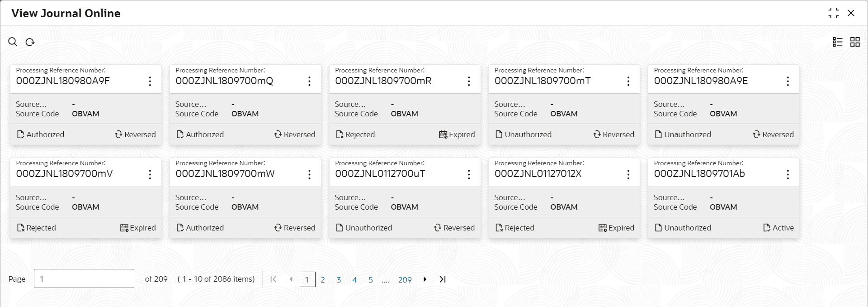Click the refresh icon
This screenshot has height=307, width=868.
[x=30, y=42]
